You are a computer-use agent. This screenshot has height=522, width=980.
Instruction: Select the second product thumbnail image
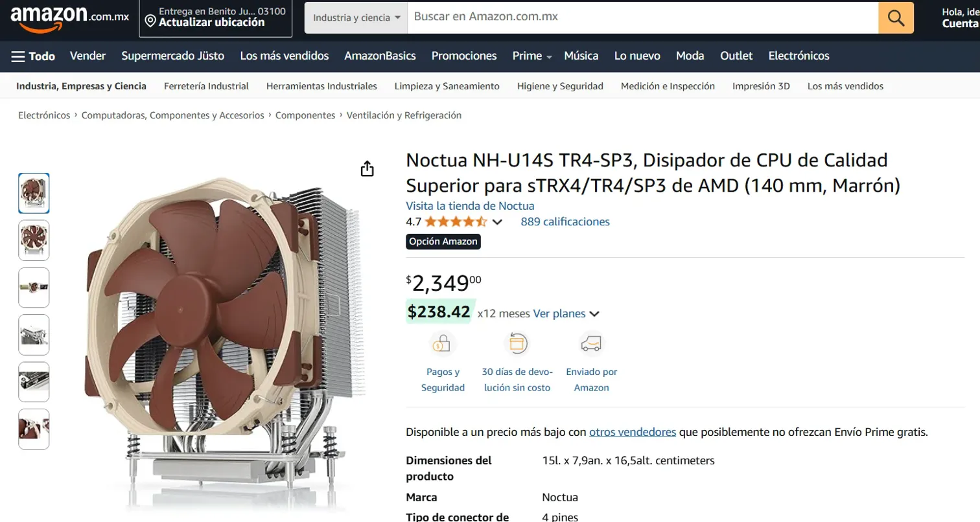click(34, 240)
